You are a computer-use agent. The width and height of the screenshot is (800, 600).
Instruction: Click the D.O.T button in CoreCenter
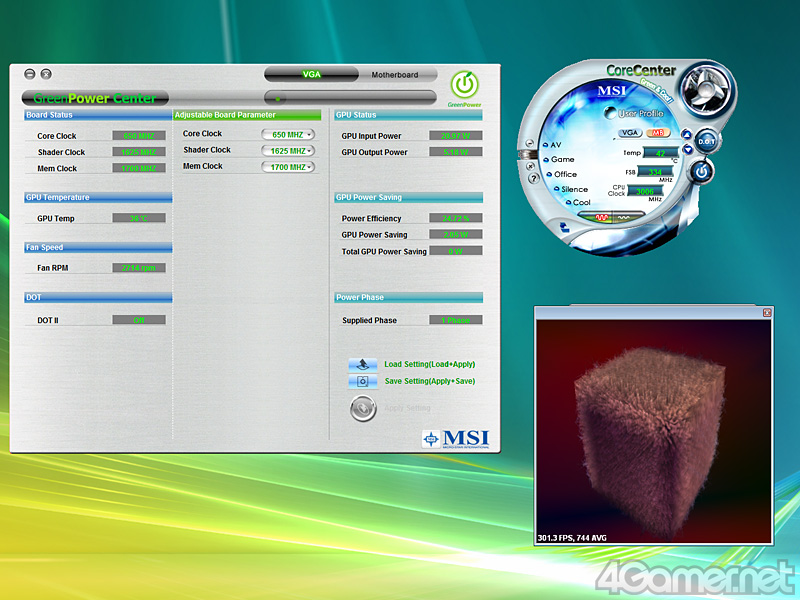pyautogui.click(x=707, y=141)
